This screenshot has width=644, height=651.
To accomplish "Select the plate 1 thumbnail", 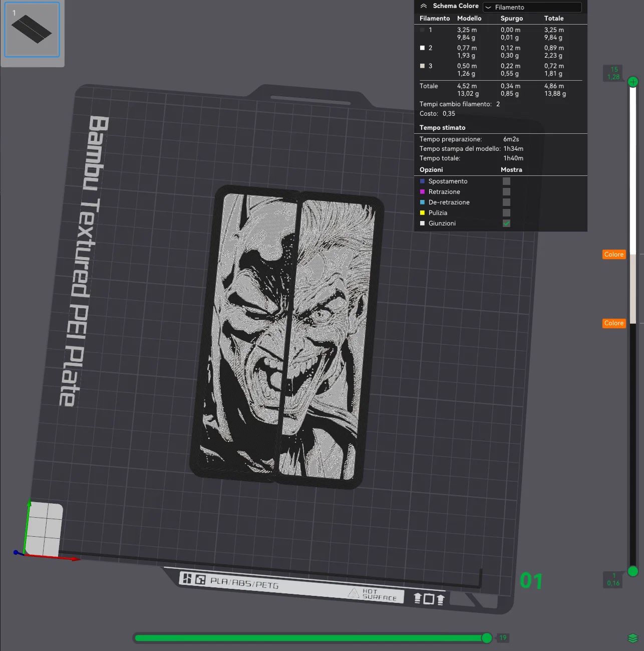I will 32,30.
